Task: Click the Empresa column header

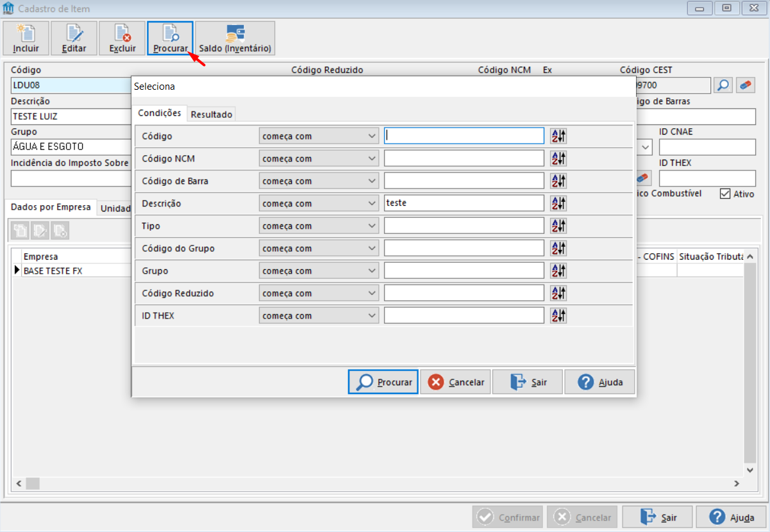Action: (x=76, y=256)
